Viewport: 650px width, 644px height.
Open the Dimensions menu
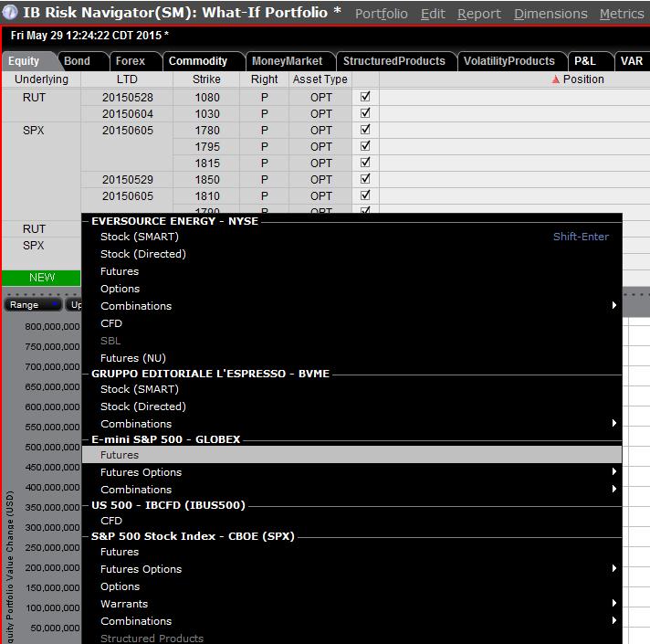pos(550,14)
